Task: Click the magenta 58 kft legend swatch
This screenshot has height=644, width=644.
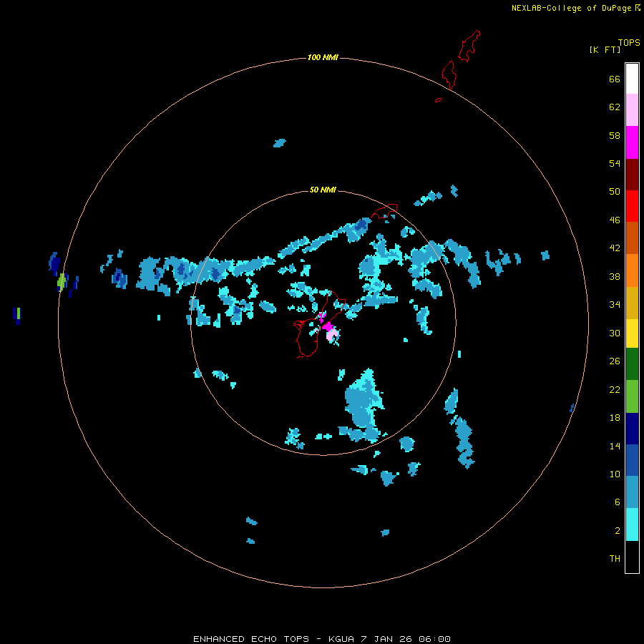Action: coord(632,142)
